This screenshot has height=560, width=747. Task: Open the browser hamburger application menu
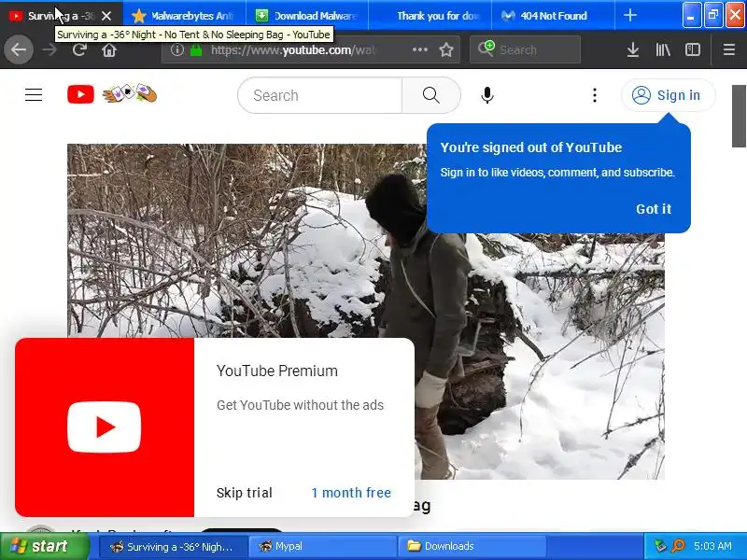729,49
